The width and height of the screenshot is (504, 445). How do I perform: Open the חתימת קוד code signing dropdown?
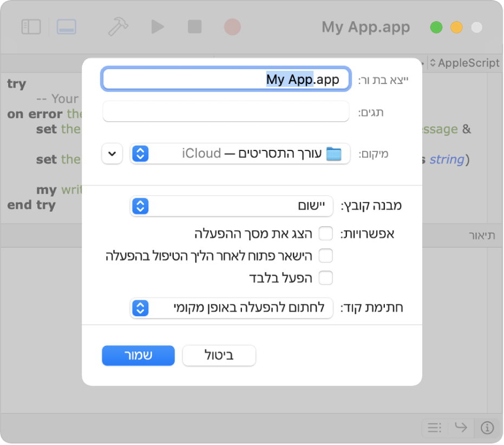point(232,308)
